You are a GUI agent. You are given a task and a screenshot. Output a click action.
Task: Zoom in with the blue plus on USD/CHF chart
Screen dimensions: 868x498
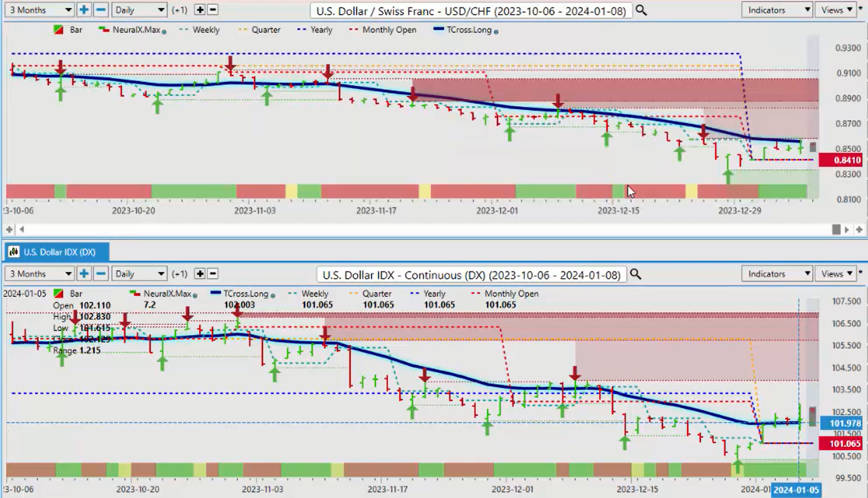pos(84,10)
